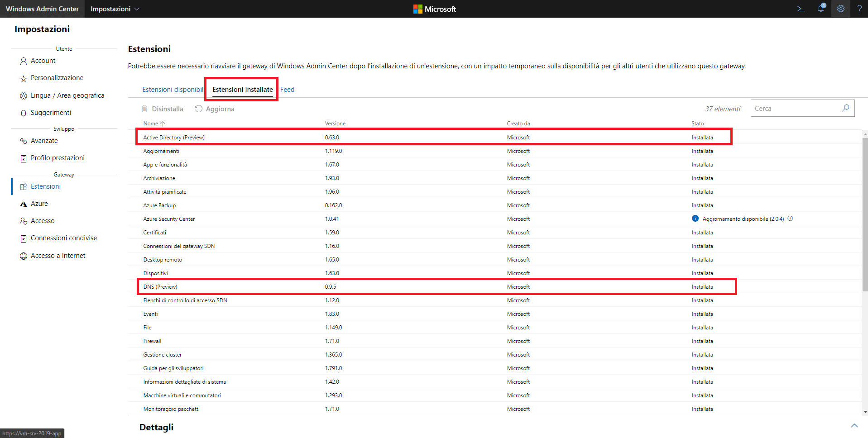Select the DNS (Preview) extension row
The height and width of the screenshot is (438, 868).
pyautogui.click(x=495, y=286)
